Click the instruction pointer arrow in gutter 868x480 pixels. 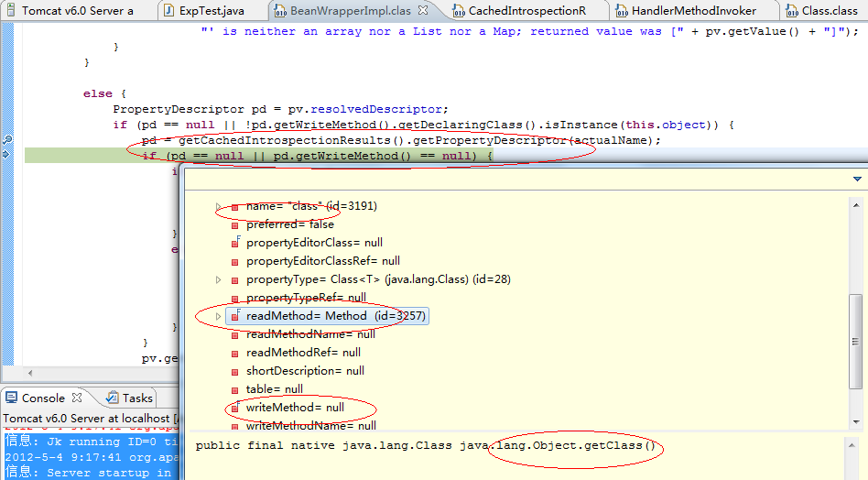coord(6,155)
